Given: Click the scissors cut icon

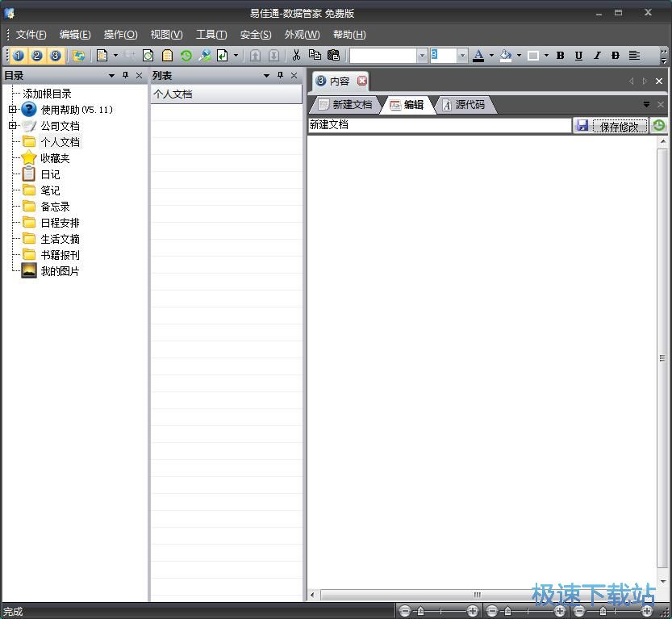Looking at the screenshot, I should tap(296, 56).
